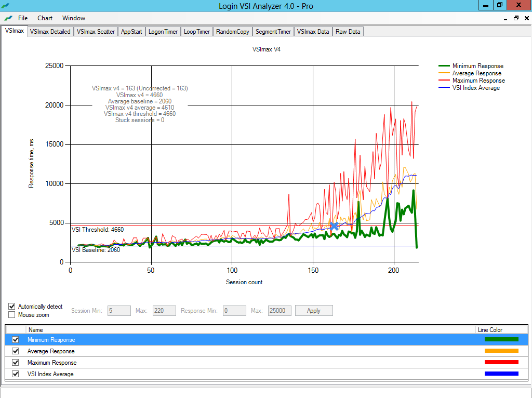Image resolution: width=532 pixels, height=398 pixels.
Task: Minimize the inner chart document window
Action: pyautogui.click(x=506, y=18)
